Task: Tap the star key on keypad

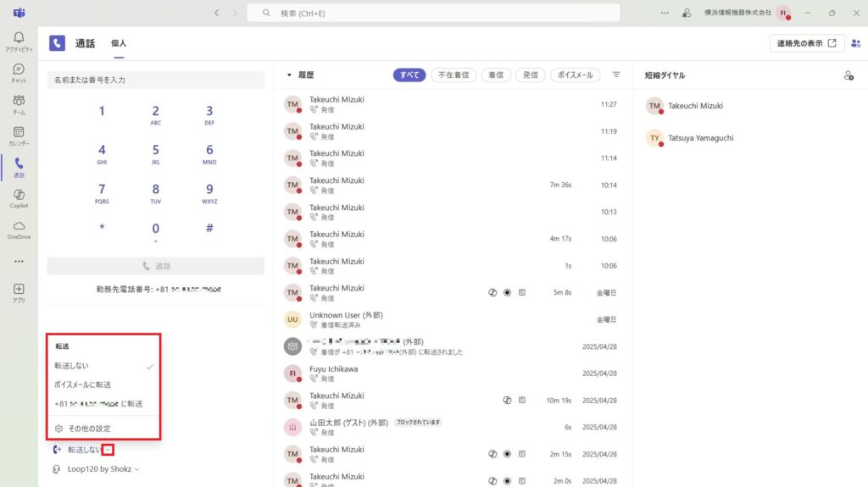Action: [102, 228]
